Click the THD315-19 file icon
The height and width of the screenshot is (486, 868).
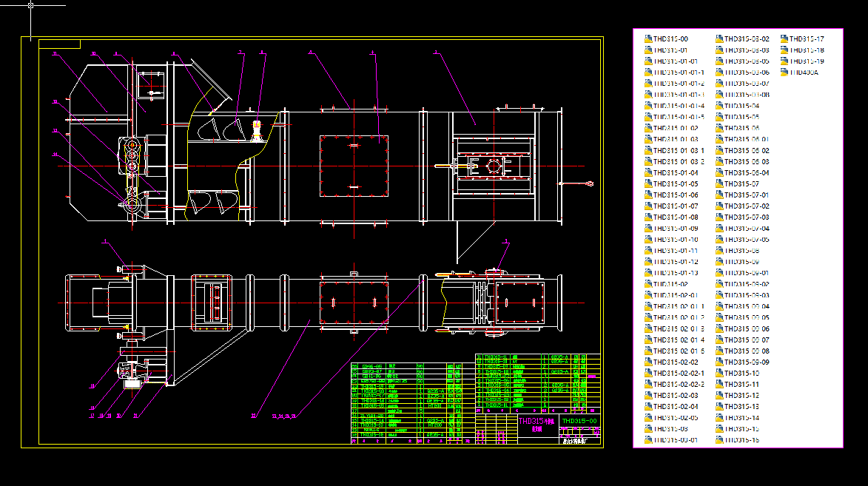tap(784, 61)
